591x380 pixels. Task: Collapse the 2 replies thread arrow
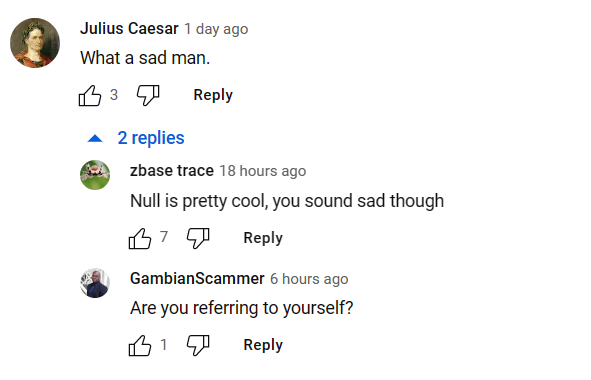coord(95,138)
